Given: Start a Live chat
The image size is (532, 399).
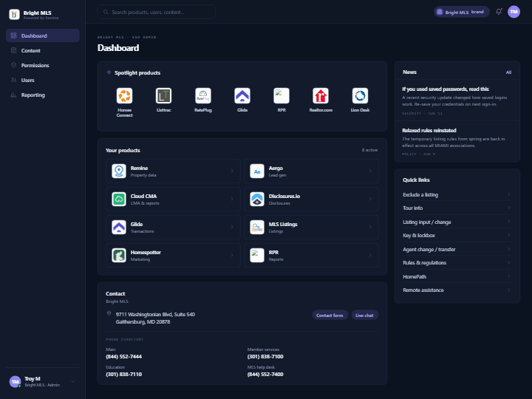Looking at the screenshot, I should point(364,316).
